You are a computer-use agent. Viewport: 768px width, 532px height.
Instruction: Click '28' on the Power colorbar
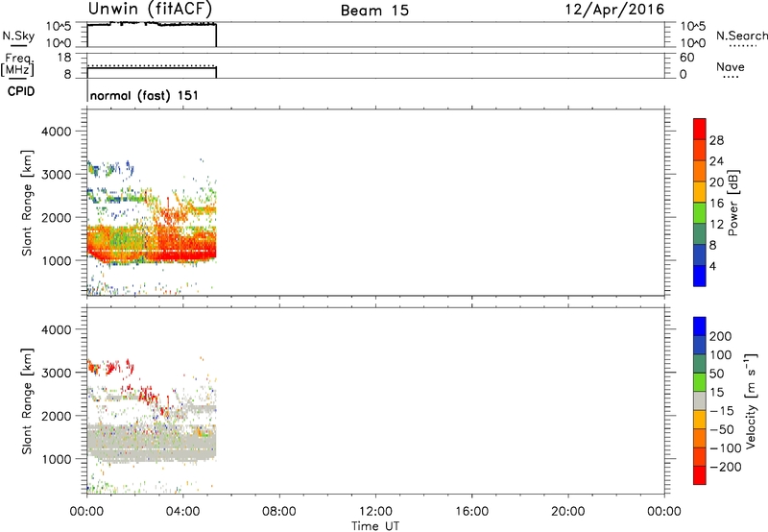pos(716,140)
